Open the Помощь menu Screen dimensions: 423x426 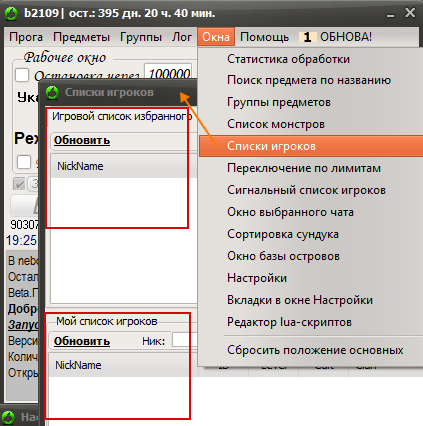tap(264, 37)
